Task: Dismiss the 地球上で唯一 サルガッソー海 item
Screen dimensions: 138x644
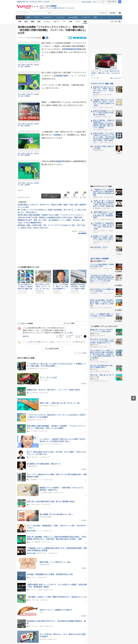Action: coord(86,409)
